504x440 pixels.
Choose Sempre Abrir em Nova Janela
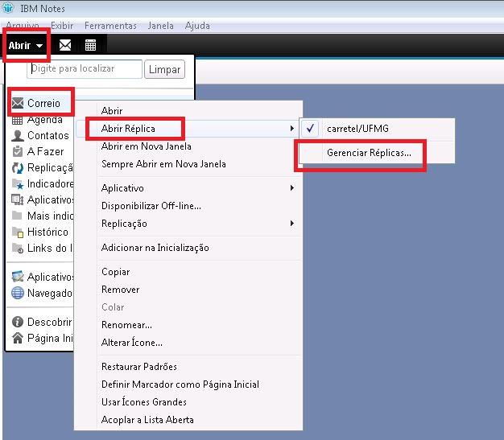point(163,164)
